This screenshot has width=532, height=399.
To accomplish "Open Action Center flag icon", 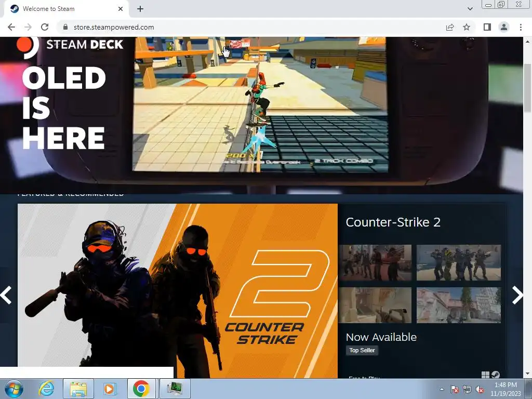I will (x=454, y=389).
